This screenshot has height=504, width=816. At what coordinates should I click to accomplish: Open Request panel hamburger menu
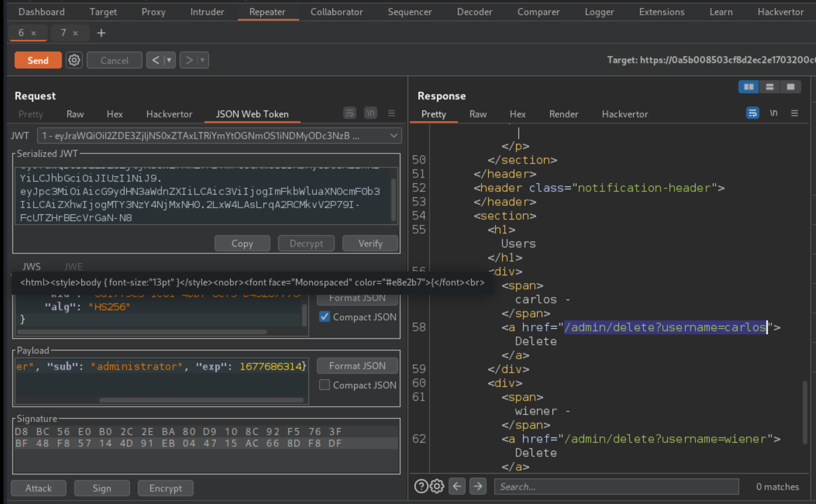392,113
